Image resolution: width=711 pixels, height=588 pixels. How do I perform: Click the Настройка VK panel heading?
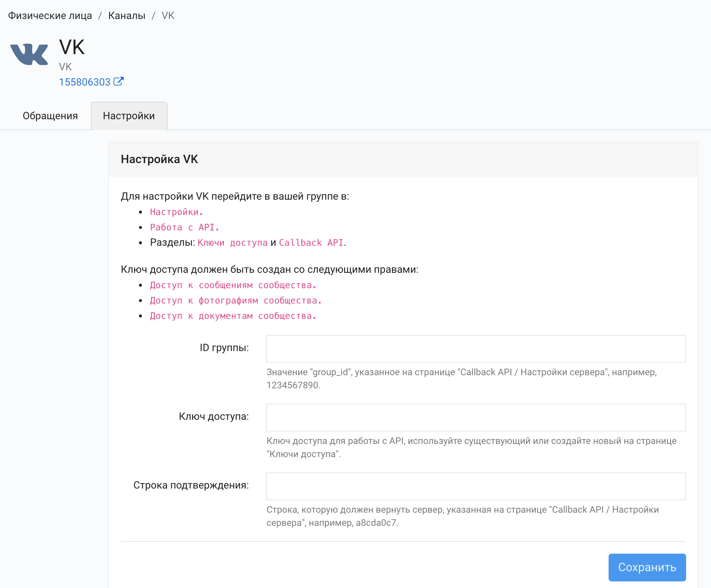point(159,159)
